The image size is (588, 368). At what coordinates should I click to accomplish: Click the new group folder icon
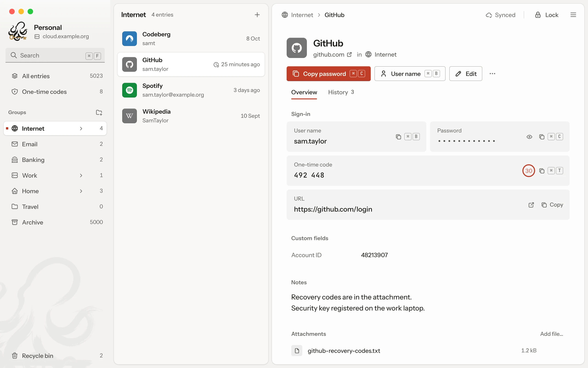[99, 112]
